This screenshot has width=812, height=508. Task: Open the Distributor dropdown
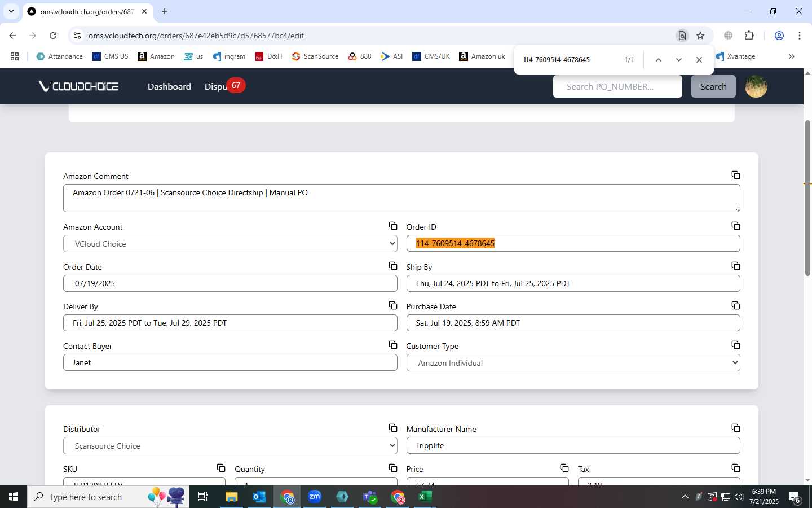click(x=230, y=446)
